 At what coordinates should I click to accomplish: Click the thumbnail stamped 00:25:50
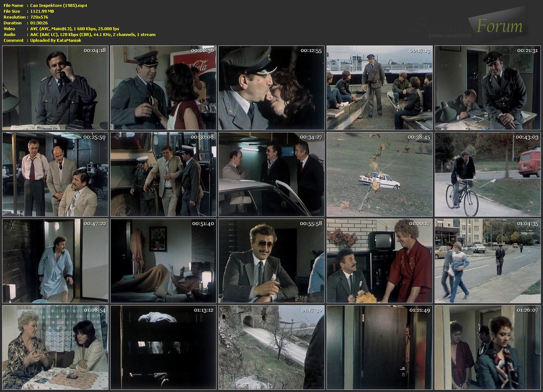point(55,174)
